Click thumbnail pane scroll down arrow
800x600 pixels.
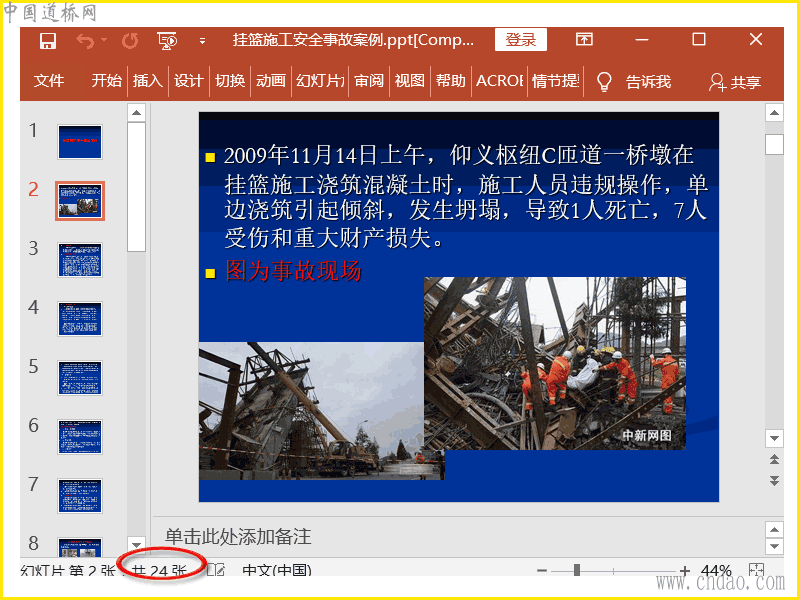click(x=136, y=544)
